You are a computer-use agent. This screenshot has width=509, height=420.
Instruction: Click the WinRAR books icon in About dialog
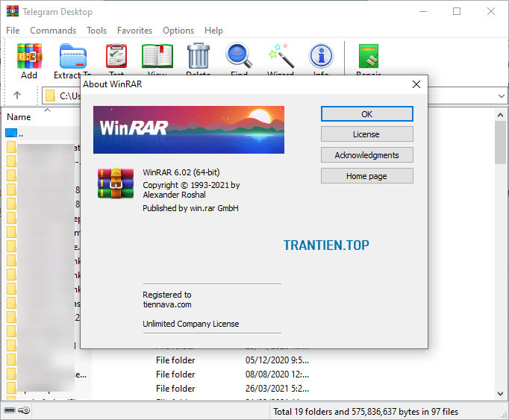[x=116, y=183]
